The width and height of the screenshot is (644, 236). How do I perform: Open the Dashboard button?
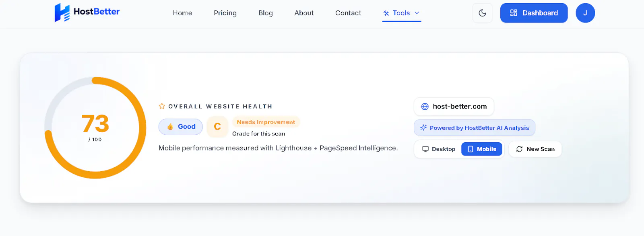(x=534, y=13)
